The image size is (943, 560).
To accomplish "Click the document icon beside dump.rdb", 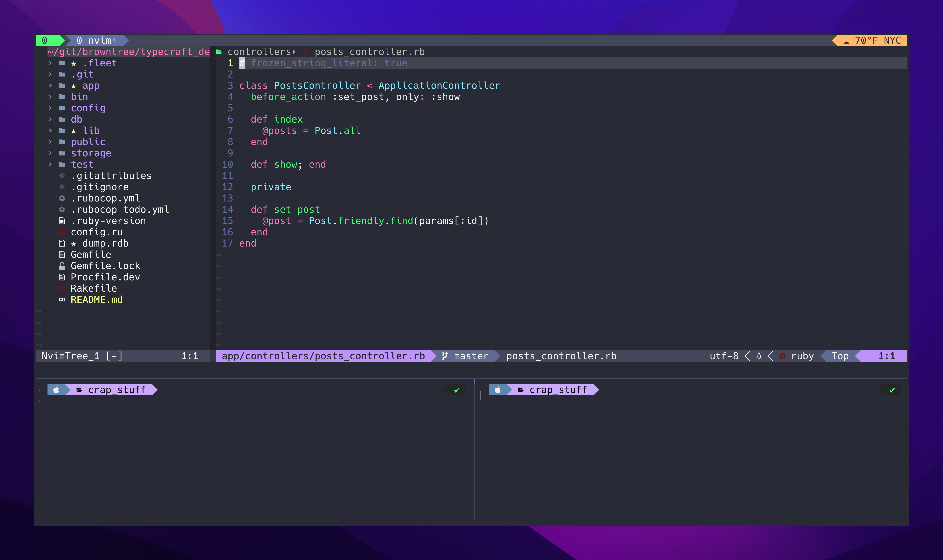I will tap(62, 243).
